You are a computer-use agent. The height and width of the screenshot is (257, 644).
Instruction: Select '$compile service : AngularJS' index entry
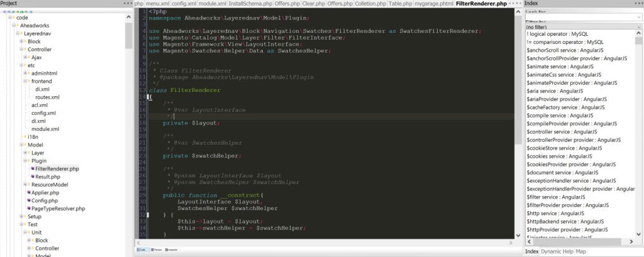tap(560, 116)
